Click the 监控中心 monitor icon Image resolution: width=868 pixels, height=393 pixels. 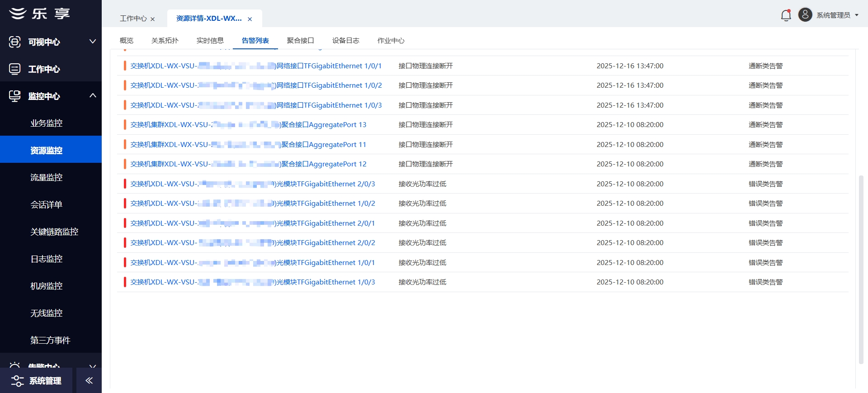[x=15, y=96]
